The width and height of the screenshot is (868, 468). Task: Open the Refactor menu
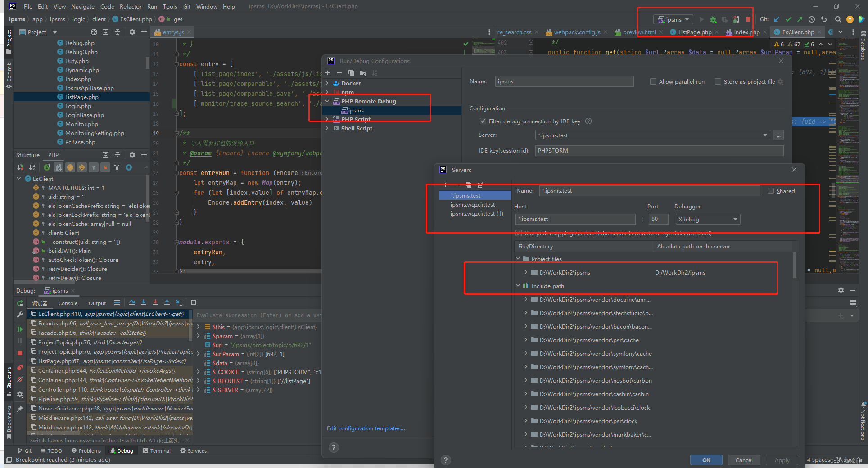pyautogui.click(x=131, y=6)
